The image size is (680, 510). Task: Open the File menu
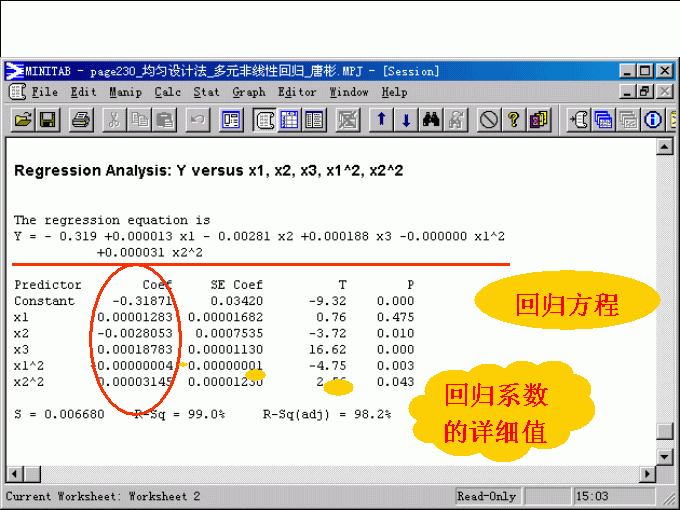pyautogui.click(x=45, y=92)
